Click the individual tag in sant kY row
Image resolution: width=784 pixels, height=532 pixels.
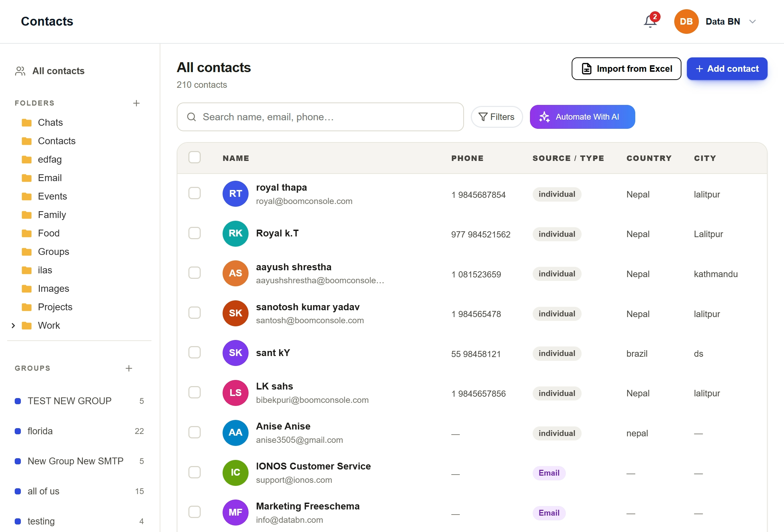[x=557, y=353]
